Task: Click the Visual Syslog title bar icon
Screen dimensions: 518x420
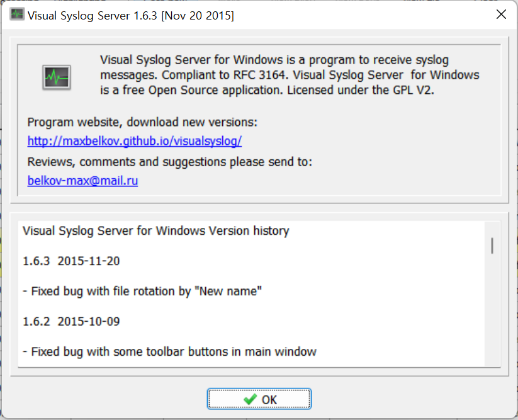Action: 16,14
